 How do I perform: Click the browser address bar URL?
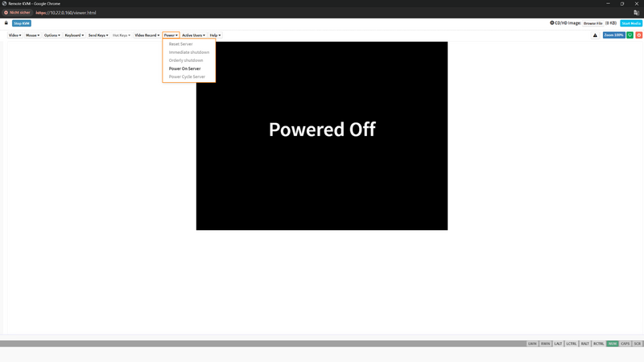click(x=66, y=13)
